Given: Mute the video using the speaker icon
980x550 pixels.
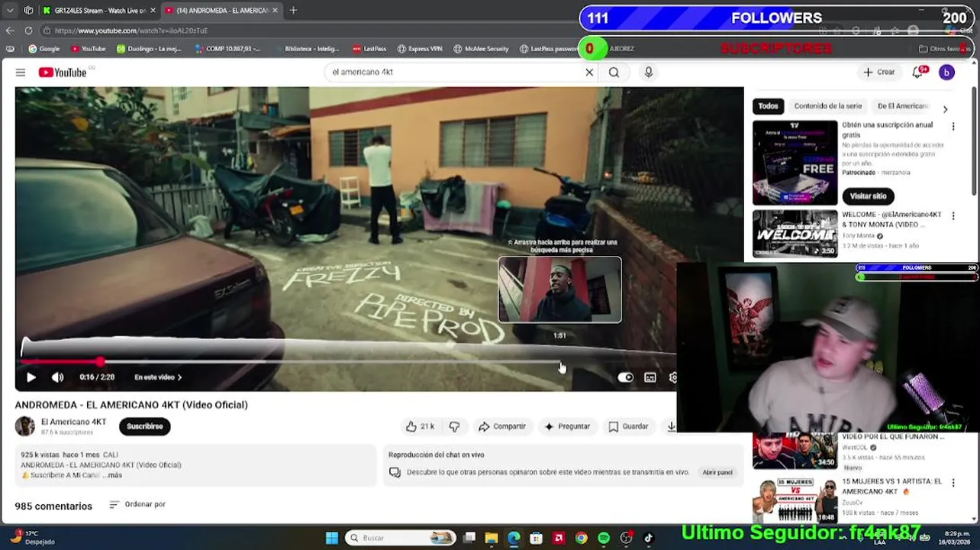Looking at the screenshot, I should [x=57, y=377].
